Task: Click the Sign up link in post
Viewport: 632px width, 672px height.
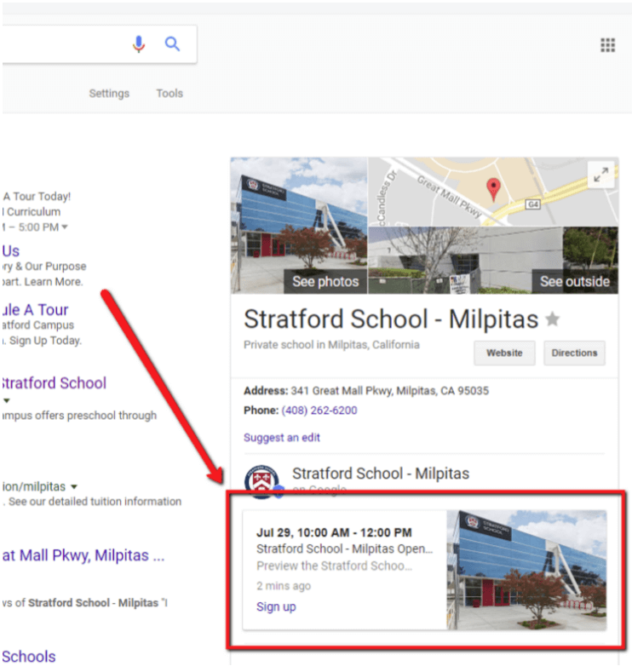Action: (276, 606)
